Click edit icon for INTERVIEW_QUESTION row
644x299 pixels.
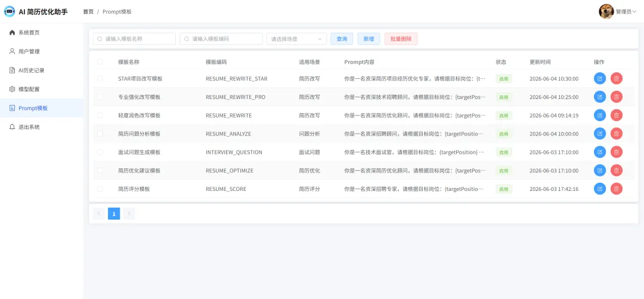tap(600, 152)
